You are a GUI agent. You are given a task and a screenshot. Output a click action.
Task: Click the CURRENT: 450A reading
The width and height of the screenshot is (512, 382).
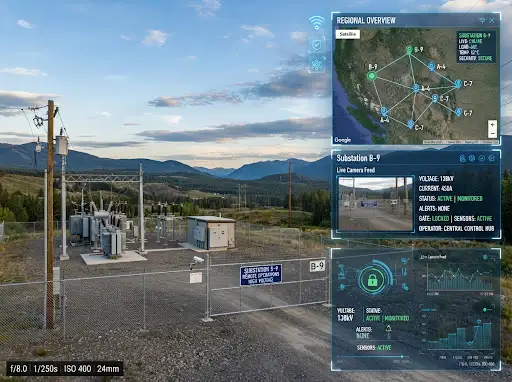(x=435, y=189)
